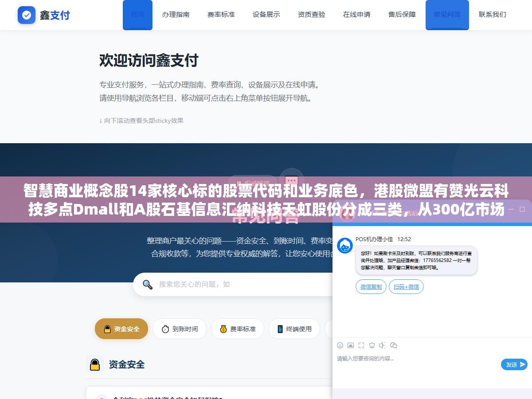Screen dimensions: 532x399
Task: Open 联系我们 in the top navigation
Action: [492, 15]
